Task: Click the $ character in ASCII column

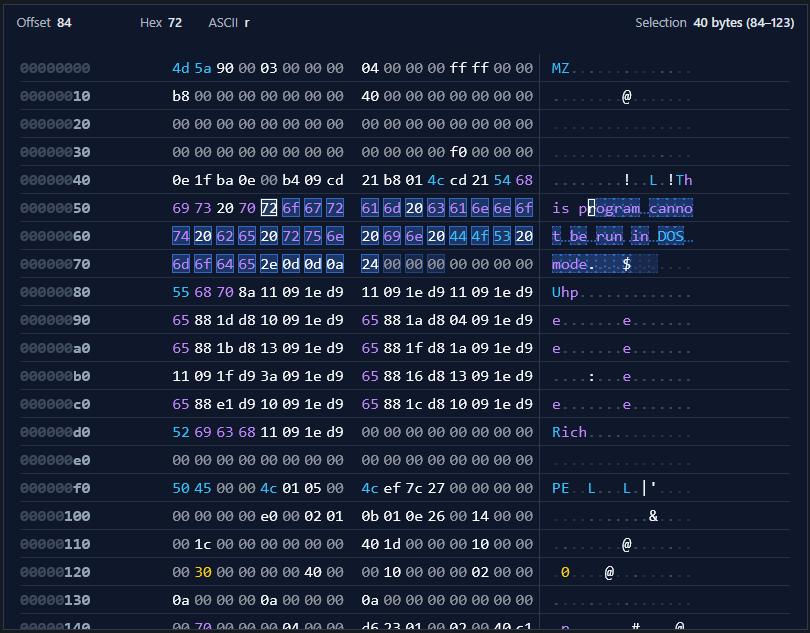Action: [627, 264]
